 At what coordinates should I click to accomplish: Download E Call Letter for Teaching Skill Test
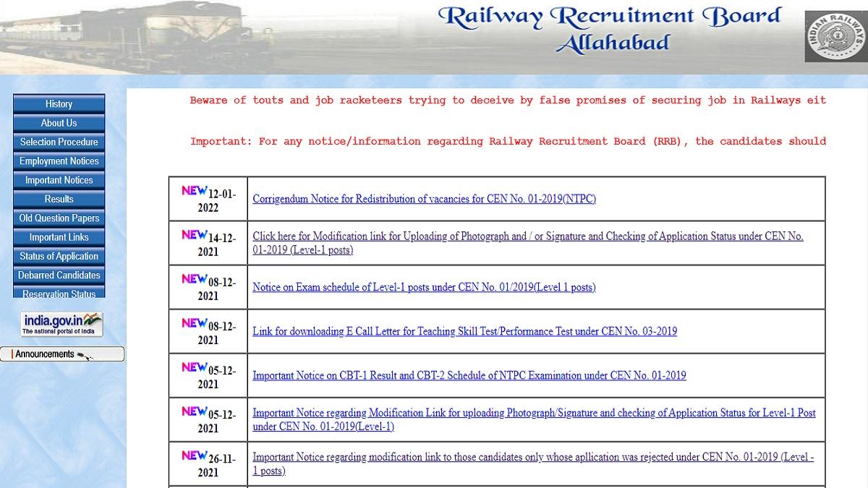tap(464, 331)
